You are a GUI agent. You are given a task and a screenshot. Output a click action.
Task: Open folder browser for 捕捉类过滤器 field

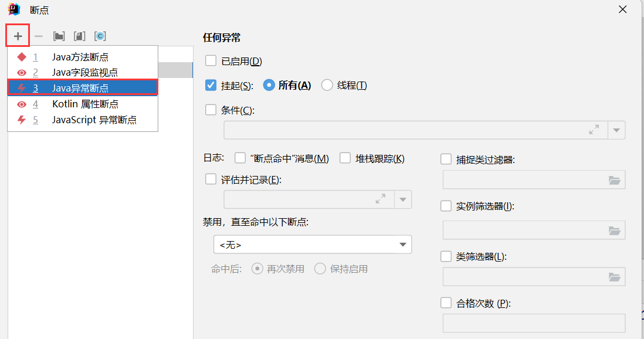[614, 179]
